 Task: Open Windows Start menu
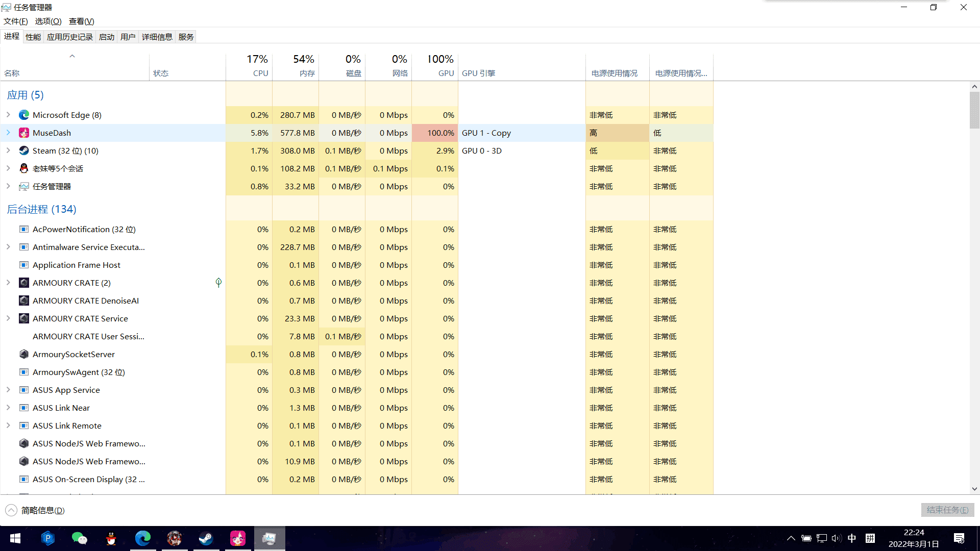pos(15,538)
